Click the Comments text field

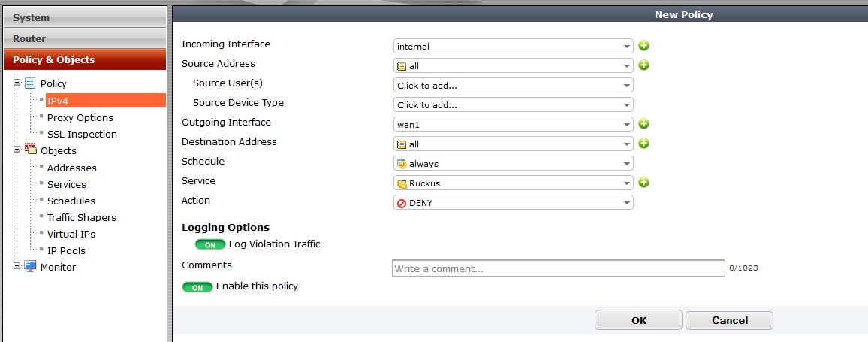[x=559, y=268]
